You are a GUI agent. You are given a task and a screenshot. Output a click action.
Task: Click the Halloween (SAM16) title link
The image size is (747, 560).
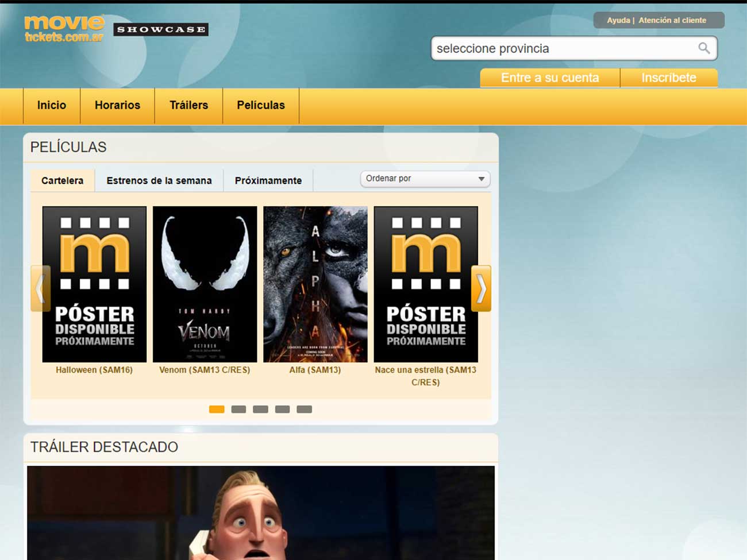tap(94, 370)
